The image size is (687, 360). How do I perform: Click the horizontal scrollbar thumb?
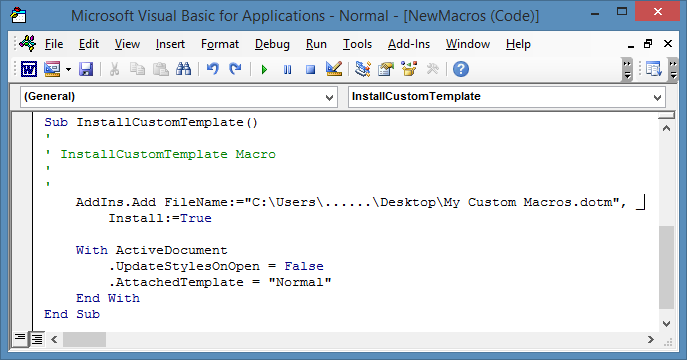point(85,339)
